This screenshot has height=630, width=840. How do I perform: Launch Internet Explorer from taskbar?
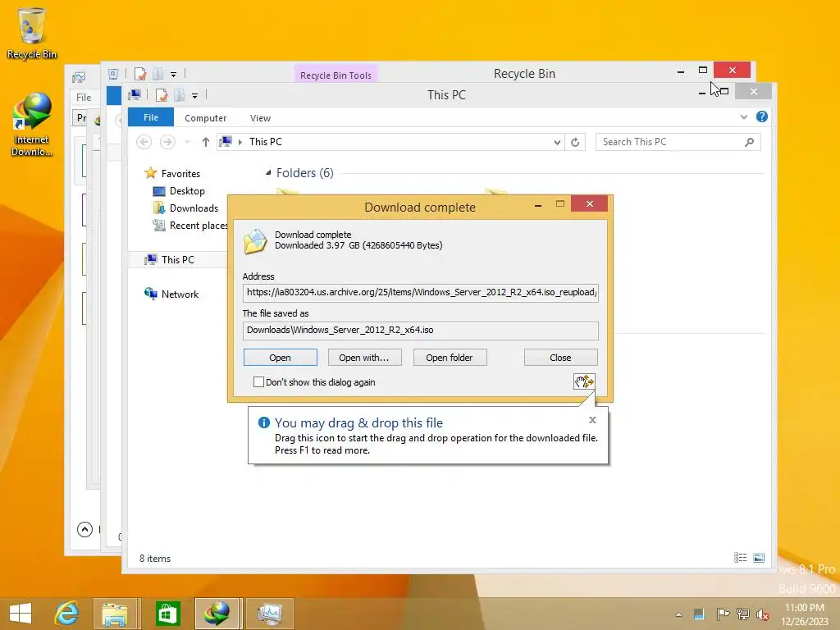tap(67, 614)
